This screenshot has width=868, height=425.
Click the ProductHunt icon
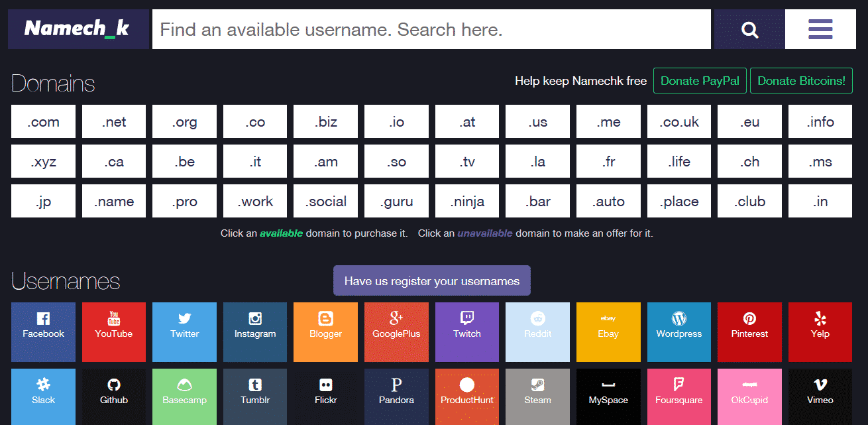point(466,396)
